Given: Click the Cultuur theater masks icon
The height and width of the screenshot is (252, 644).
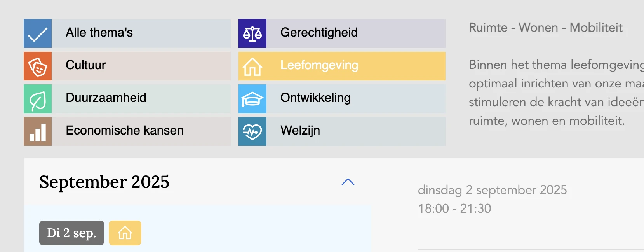Looking at the screenshot, I should [x=38, y=66].
